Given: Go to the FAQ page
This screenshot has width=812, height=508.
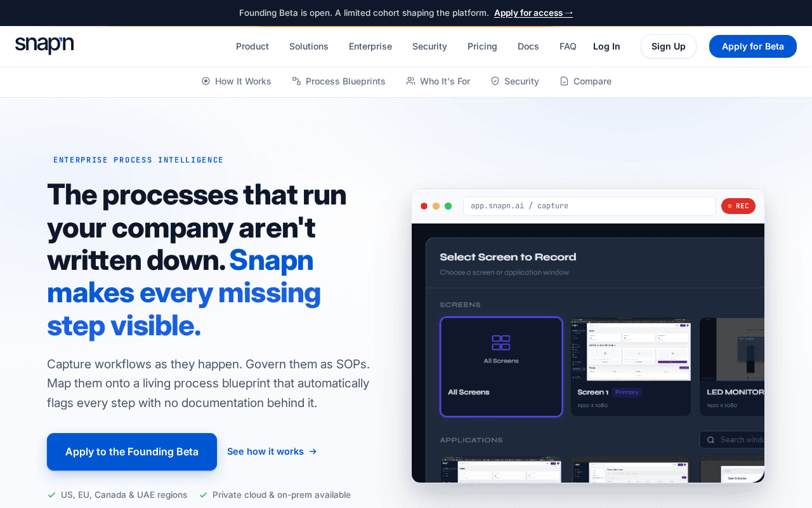Looking at the screenshot, I should [568, 46].
